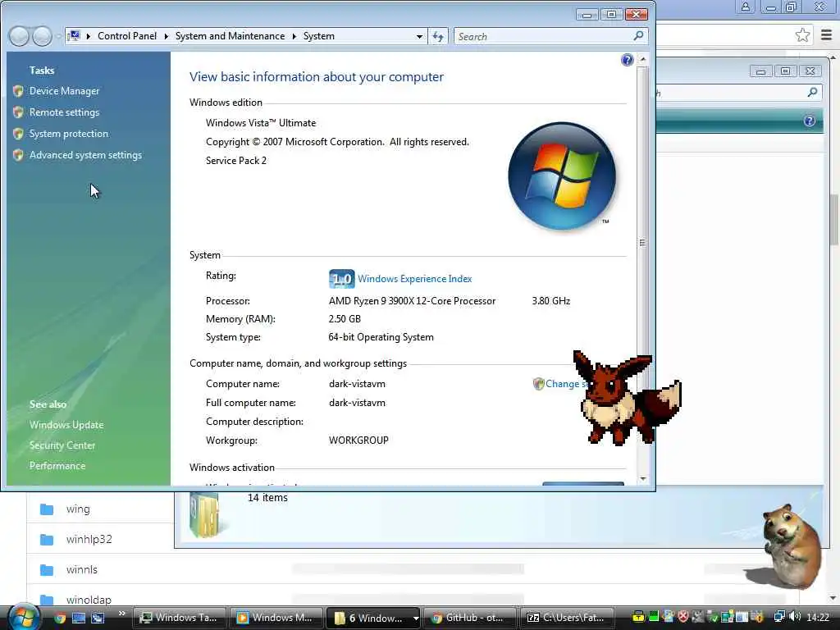Click the Chrome user profile icon
Viewport: 840px width, 630px height.
click(745, 7)
